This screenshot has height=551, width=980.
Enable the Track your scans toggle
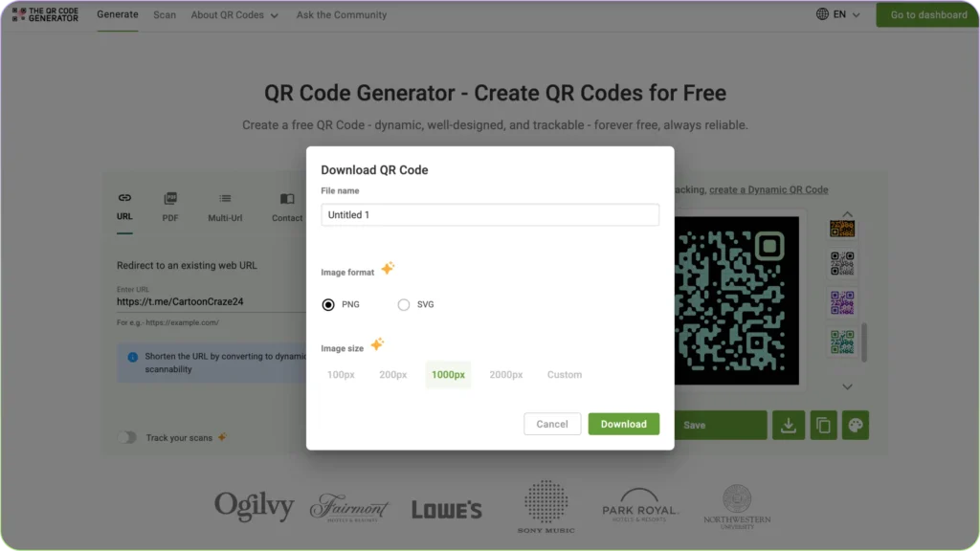[126, 437]
